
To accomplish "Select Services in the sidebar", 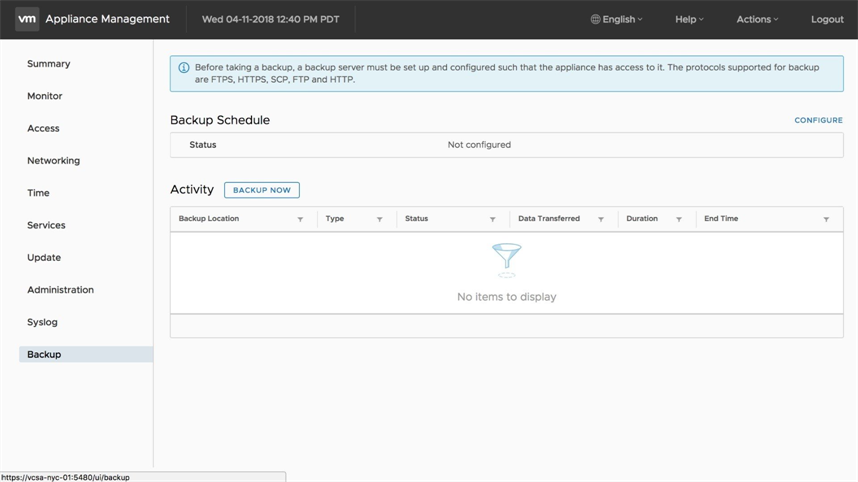I will click(x=46, y=226).
